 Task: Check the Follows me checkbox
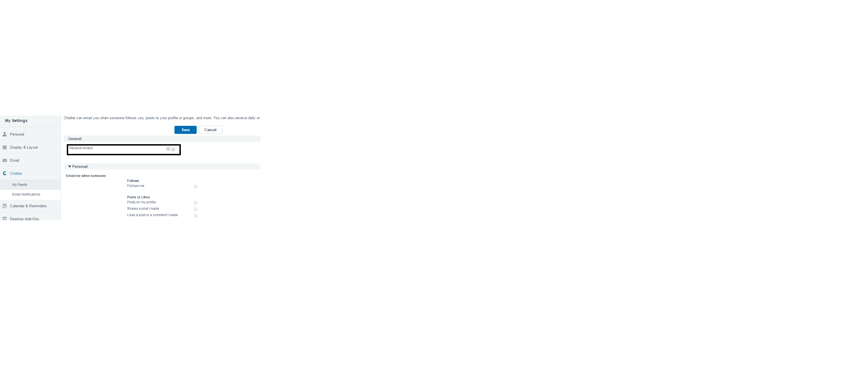click(195, 186)
